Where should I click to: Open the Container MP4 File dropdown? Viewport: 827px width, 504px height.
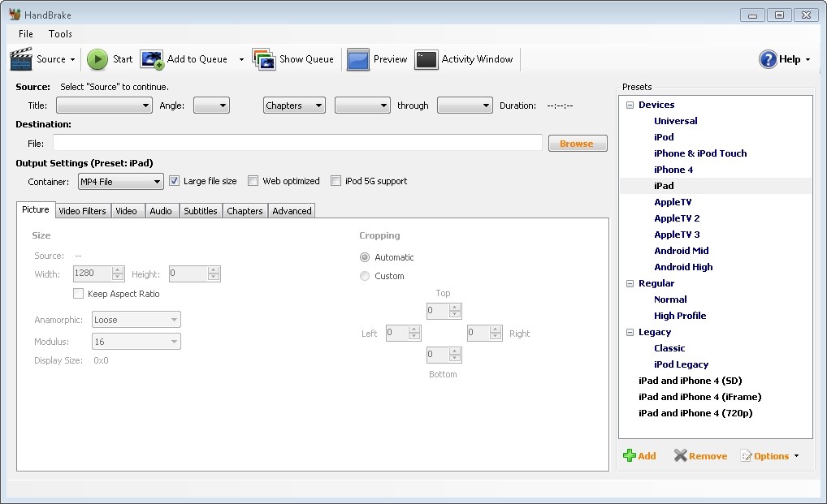click(121, 182)
